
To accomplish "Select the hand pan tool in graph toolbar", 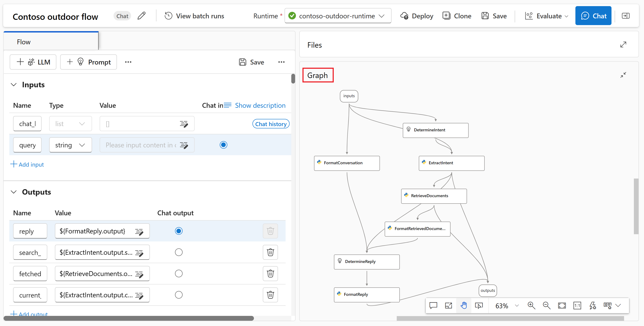I will [x=464, y=306].
